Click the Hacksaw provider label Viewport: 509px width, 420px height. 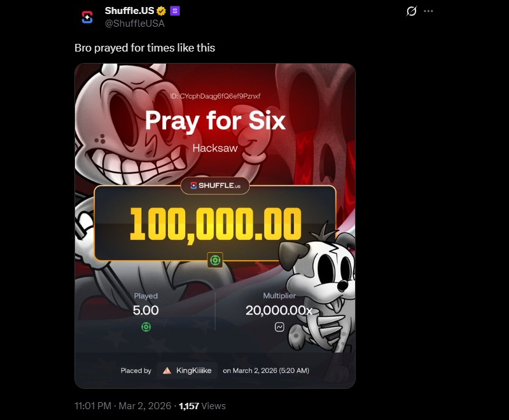[x=215, y=148]
